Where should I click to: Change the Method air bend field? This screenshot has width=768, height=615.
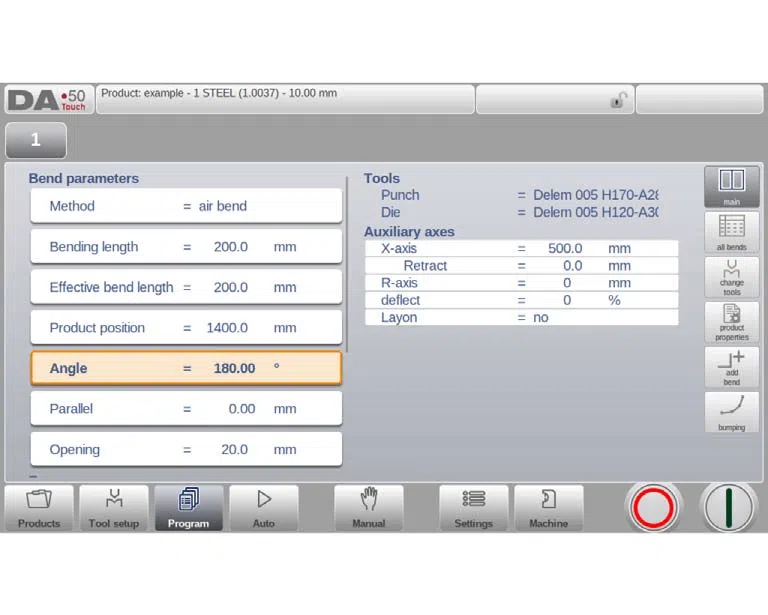186,206
